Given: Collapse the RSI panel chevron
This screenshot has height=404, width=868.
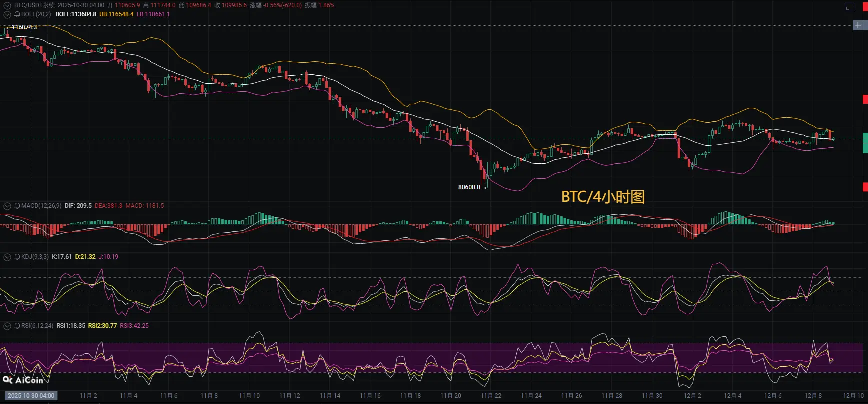Looking at the screenshot, I should [x=7, y=326].
